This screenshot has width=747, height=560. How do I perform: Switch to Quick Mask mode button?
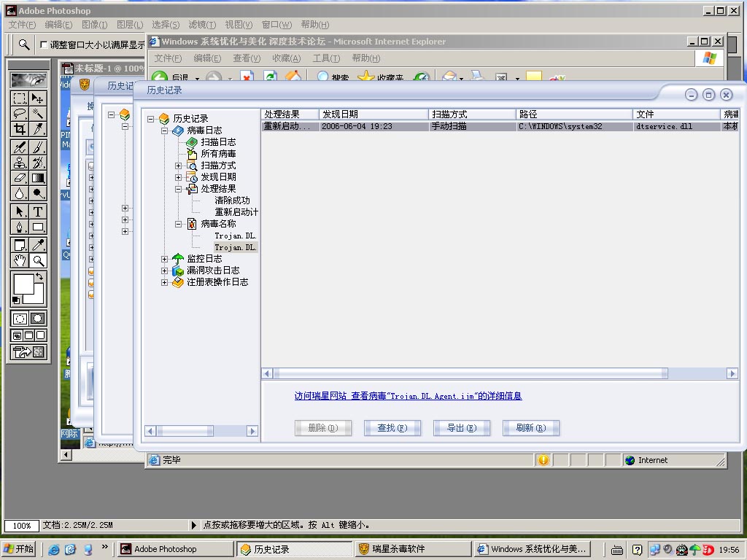click(x=37, y=319)
